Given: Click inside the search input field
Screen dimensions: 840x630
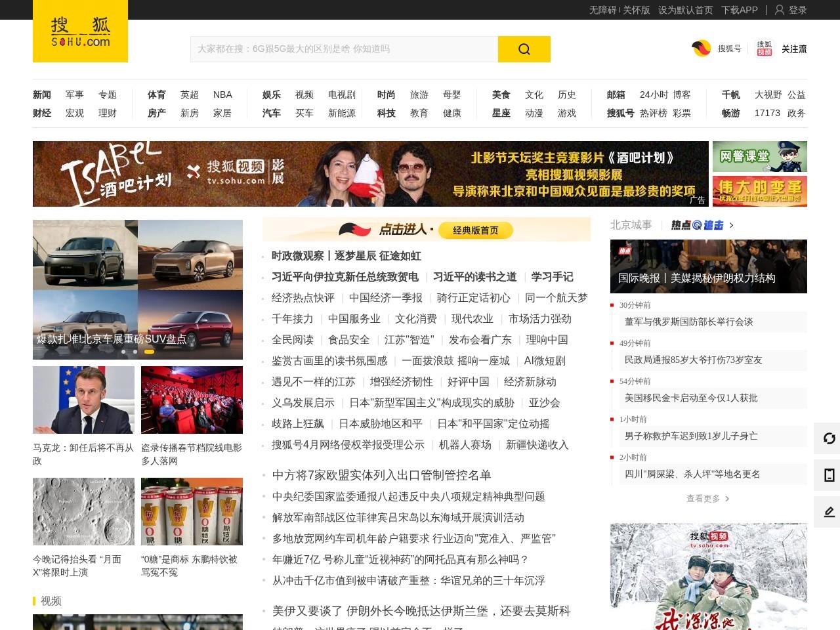Looking at the screenshot, I should pos(341,49).
